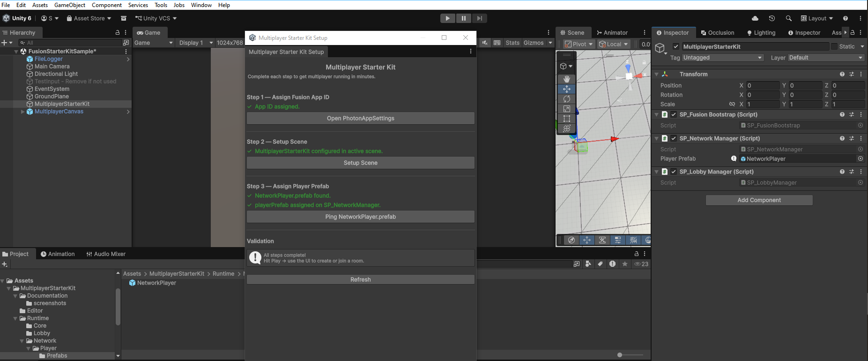Toggle the MultiplayerStarterKit active checkbox

pyautogui.click(x=676, y=46)
